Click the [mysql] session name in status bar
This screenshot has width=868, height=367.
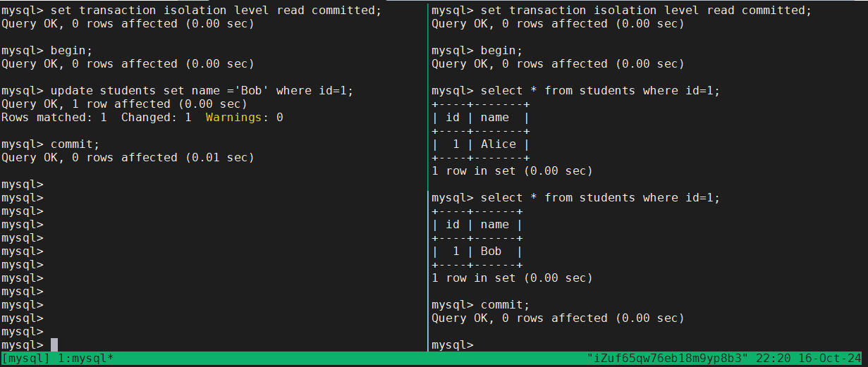[x=26, y=359]
